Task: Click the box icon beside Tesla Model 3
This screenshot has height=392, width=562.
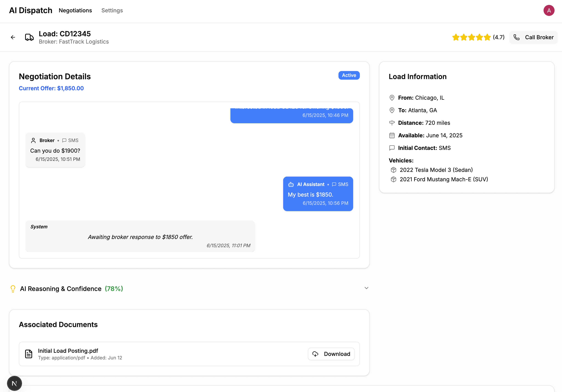Action: coord(393,170)
